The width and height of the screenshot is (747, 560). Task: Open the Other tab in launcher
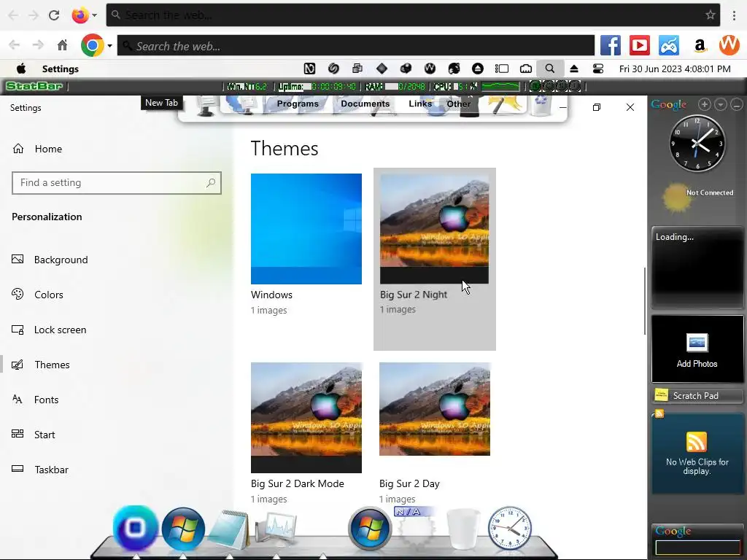459,104
